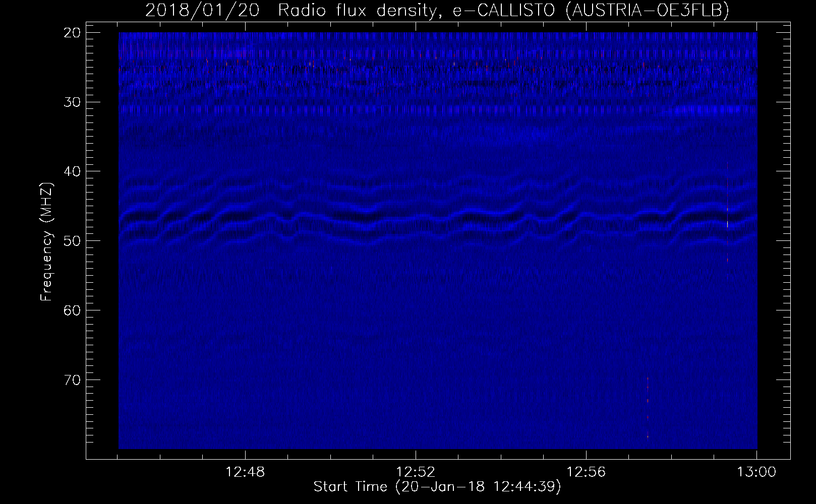Click the bright vertical spike near 12:59 at 47 MHz

(727, 222)
